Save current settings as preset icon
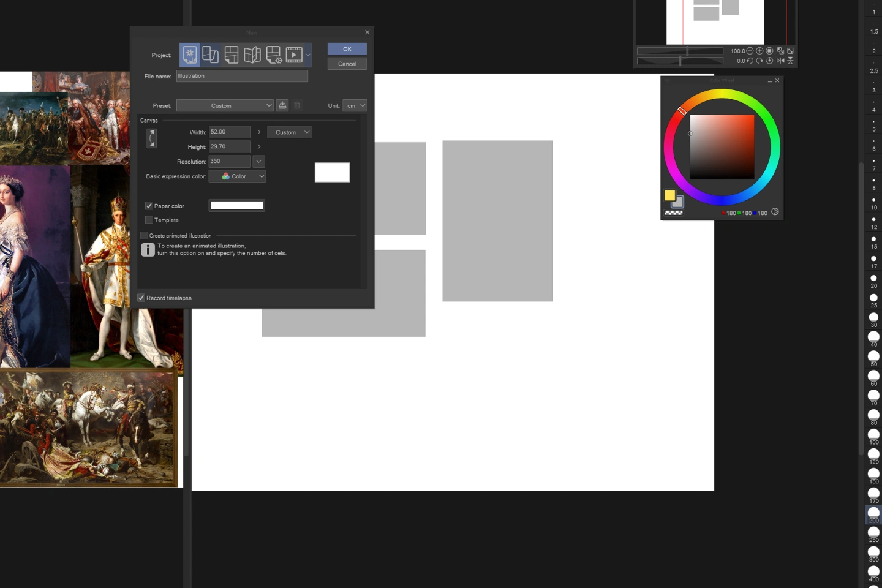 point(282,105)
